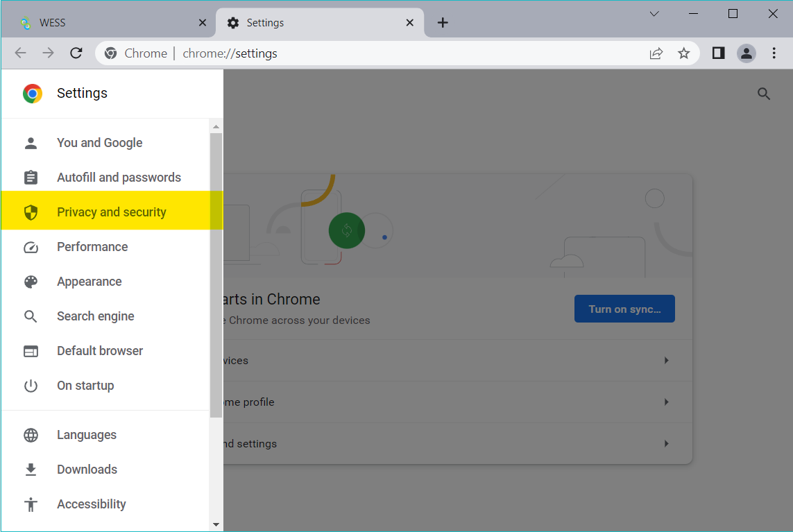Click the power icon for On startup

[31, 386]
